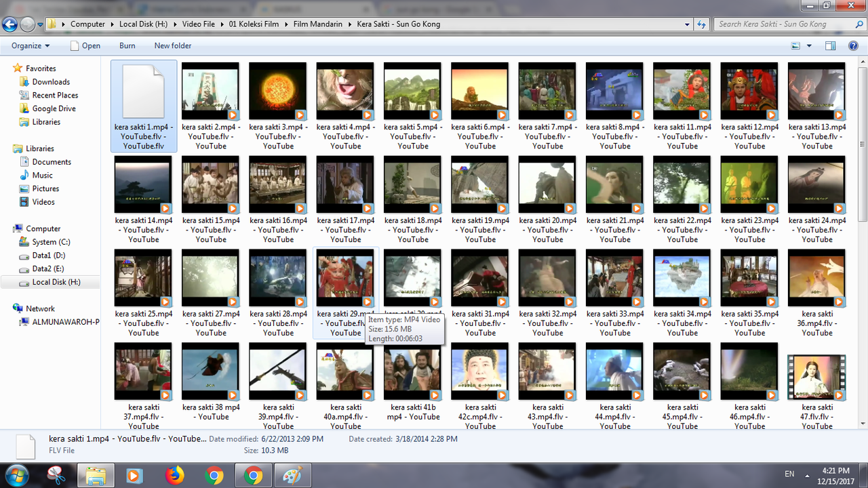Click the Refresh button beside address bar
Viewport: 868px width, 488px height.
tap(703, 24)
